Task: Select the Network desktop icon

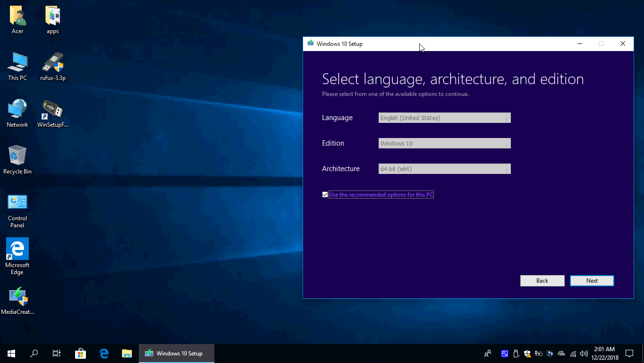Action: 17,113
